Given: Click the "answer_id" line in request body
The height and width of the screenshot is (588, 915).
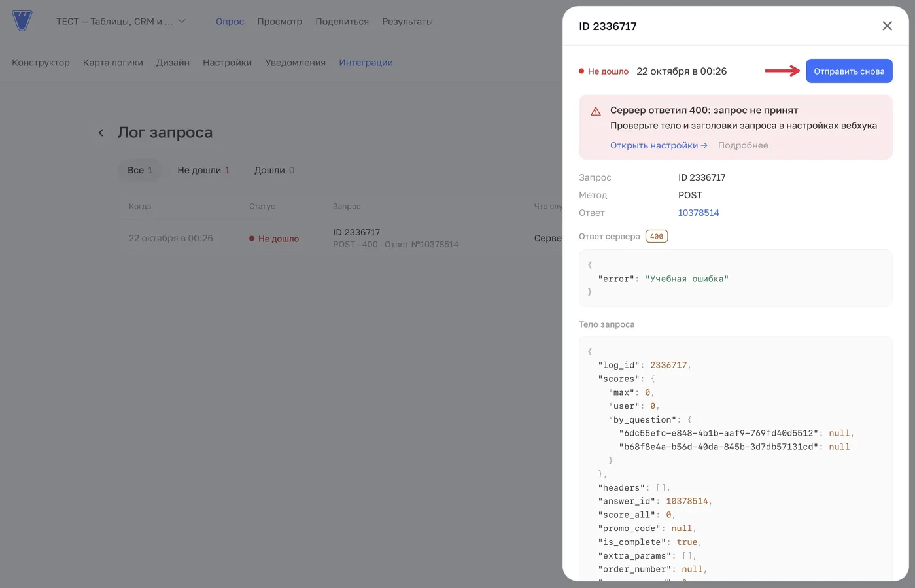Looking at the screenshot, I should [655, 501].
